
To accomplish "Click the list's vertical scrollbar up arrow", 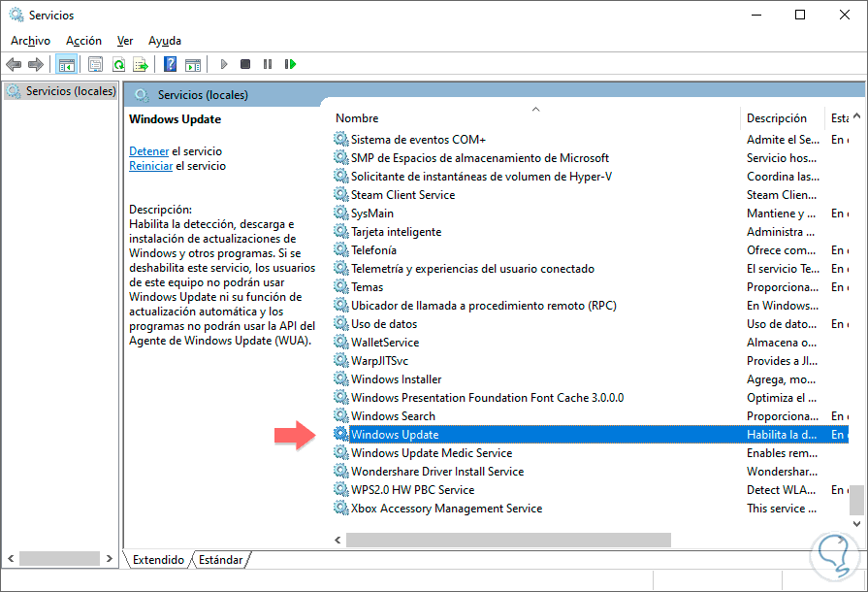I will click(857, 116).
